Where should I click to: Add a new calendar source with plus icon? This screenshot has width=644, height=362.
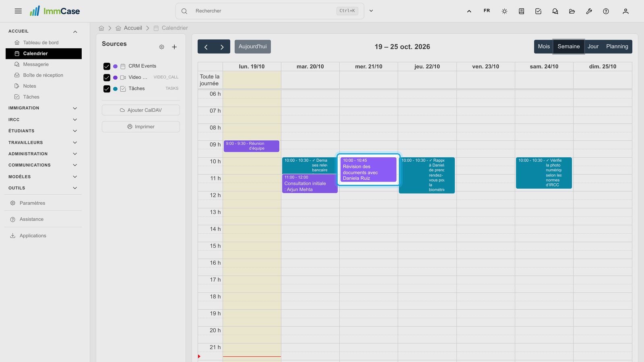pyautogui.click(x=174, y=47)
